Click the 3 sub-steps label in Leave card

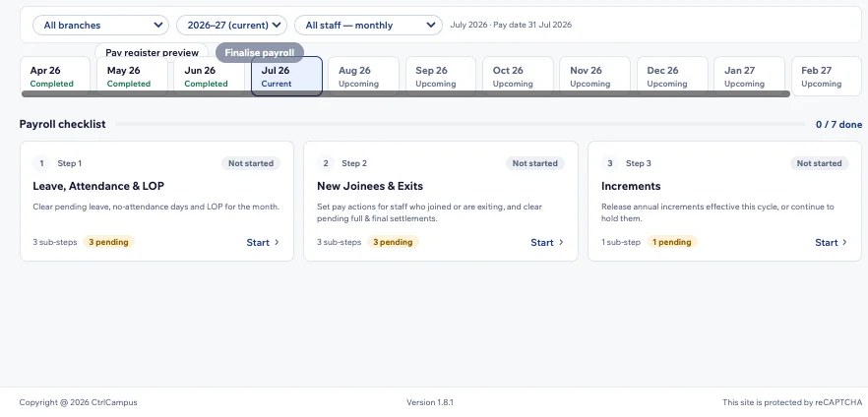(55, 242)
